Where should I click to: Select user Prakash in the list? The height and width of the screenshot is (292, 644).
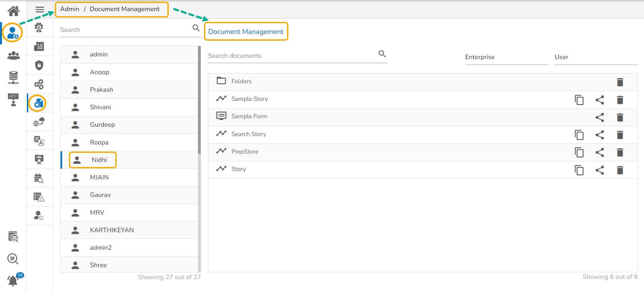[102, 90]
